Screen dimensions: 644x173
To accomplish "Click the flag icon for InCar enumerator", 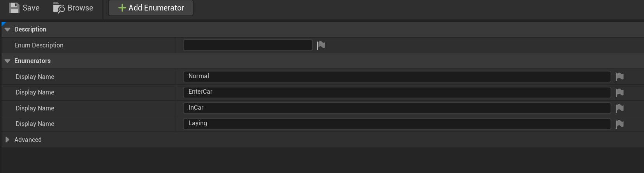I will pyautogui.click(x=619, y=108).
